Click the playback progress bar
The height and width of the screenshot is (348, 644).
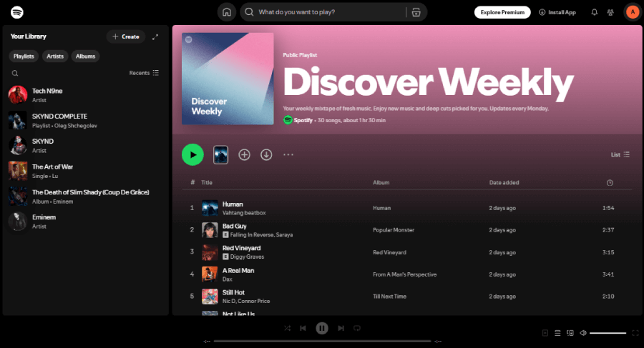tap(323, 341)
